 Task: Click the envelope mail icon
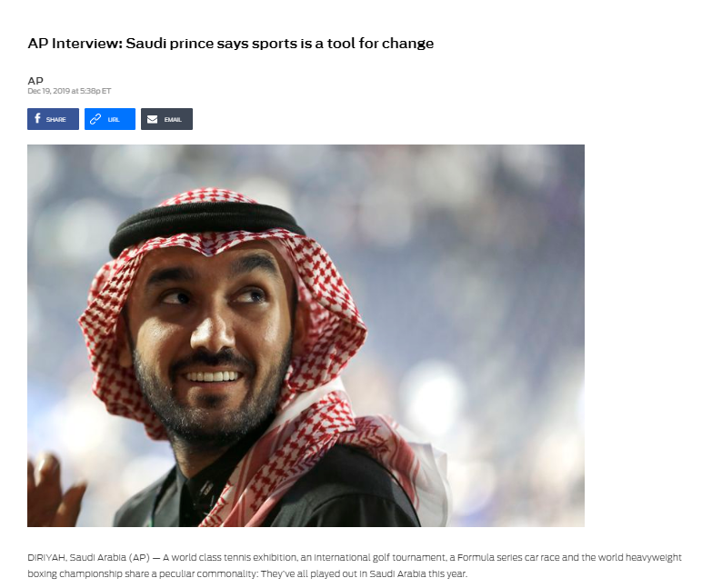click(152, 119)
